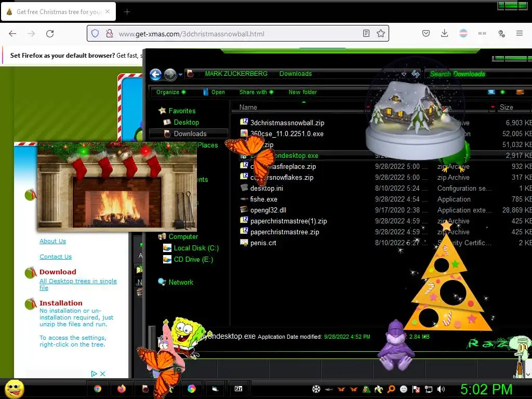Click the magnifier tray icon
This screenshot has height=399, width=532.
pyautogui.click(x=391, y=389)
